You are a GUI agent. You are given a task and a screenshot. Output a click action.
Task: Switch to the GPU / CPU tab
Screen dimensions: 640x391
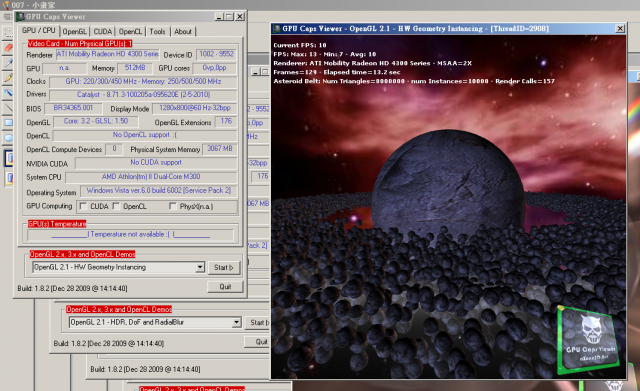(39, 31)
